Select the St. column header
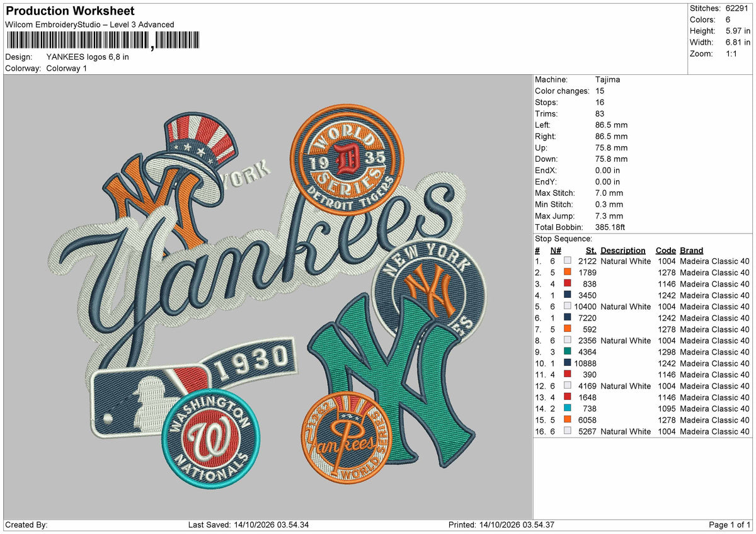This screenshot has width=756, height=534. pos(591,250)
